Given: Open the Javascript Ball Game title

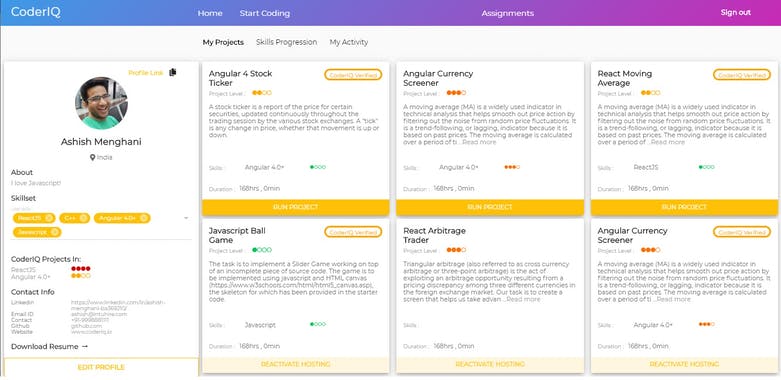Looking at the screenshot, I should [x=237, y=236].
